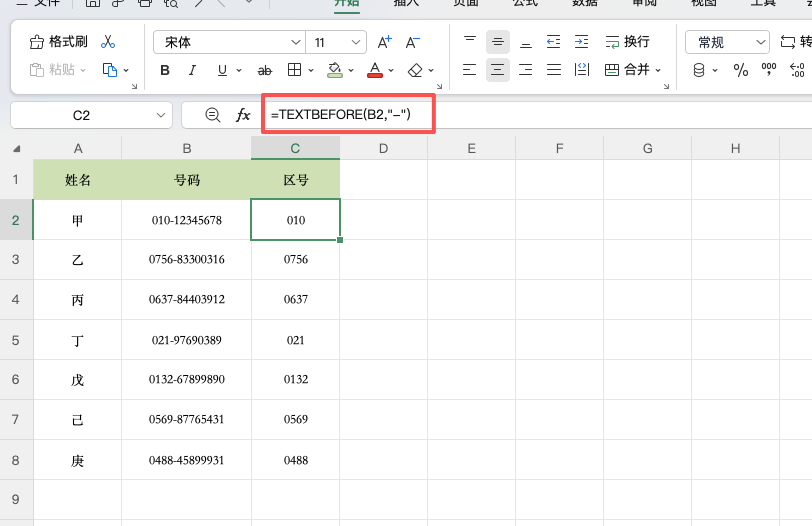Click the Distributed alignment icon

(582, 69)
